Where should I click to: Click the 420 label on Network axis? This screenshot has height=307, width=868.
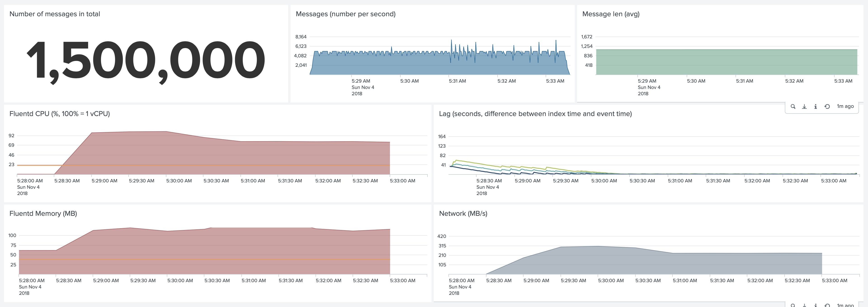pyautogui.click(x=442, y=236)
